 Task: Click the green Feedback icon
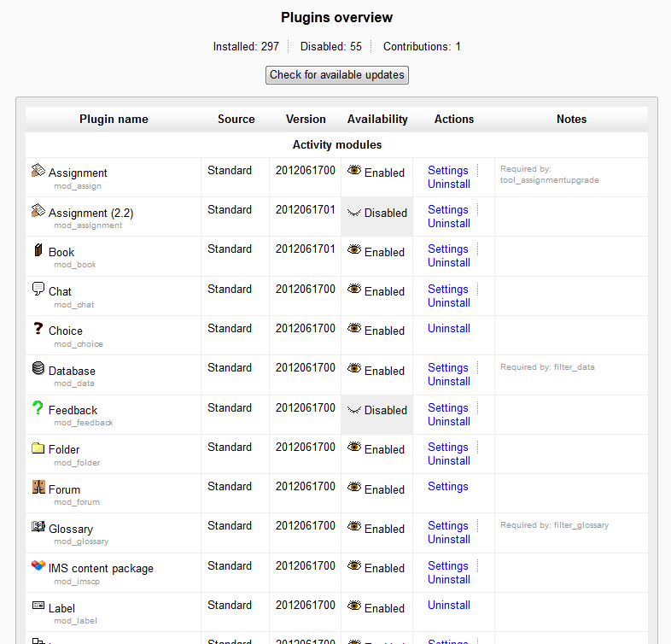tap(38, 408)
